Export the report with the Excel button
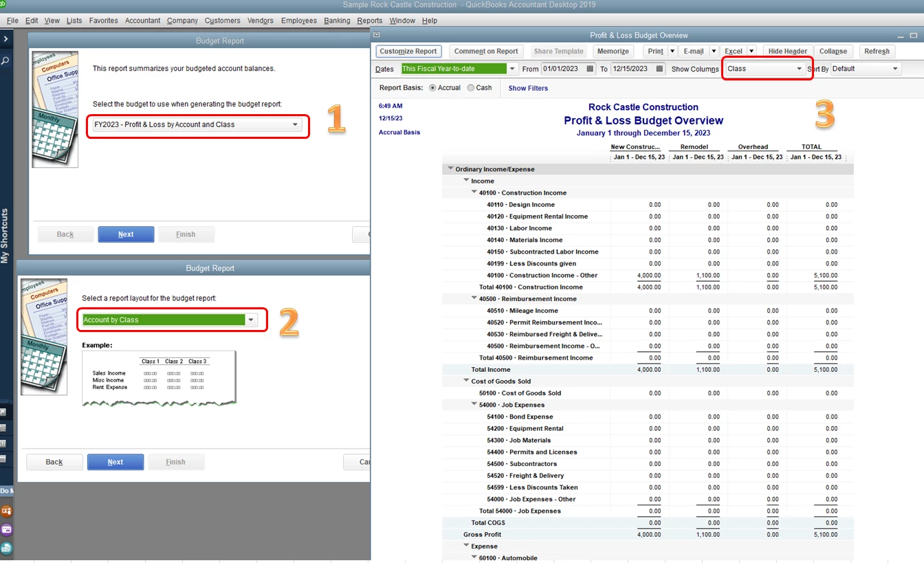924x563 pixels. 734,52
